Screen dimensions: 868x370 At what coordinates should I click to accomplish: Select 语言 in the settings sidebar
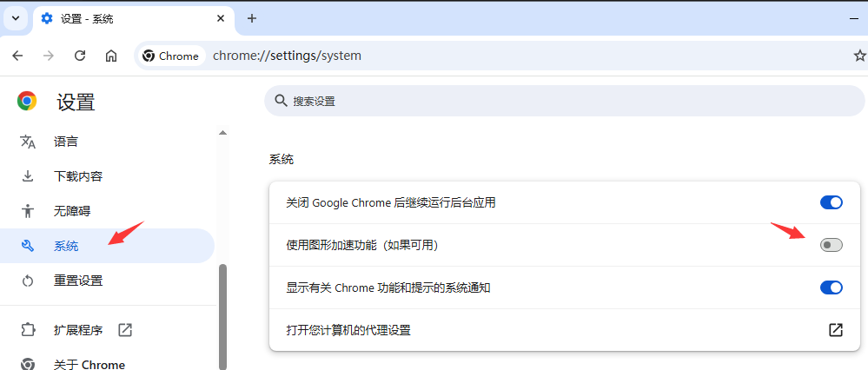point(66,142)
